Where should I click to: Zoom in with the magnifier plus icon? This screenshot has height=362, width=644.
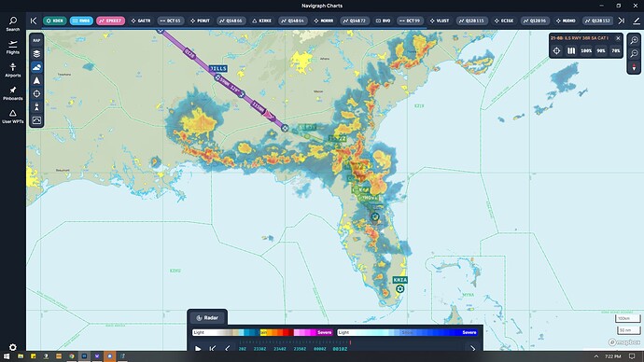(634, 40)
